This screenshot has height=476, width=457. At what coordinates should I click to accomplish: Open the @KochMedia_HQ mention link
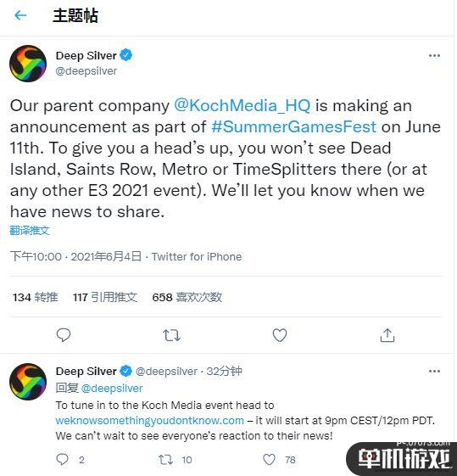tap(242, 105)
